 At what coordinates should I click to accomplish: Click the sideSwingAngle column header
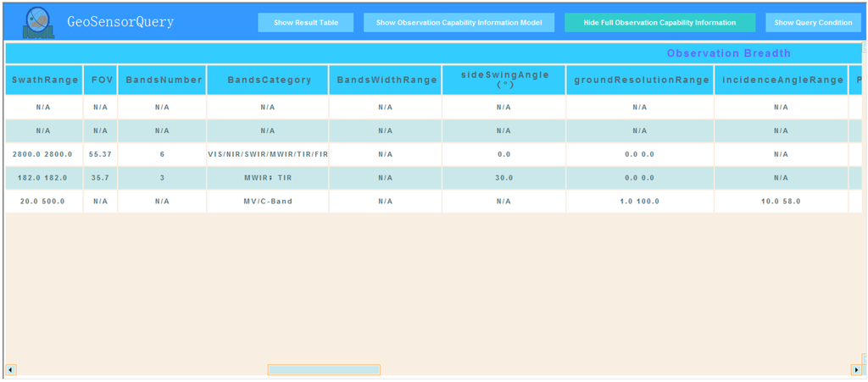coord(504,80)
